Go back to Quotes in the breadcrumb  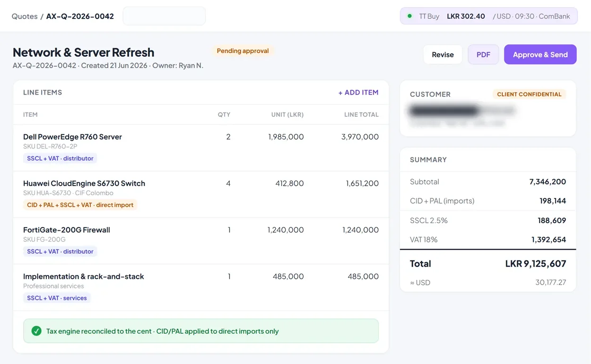(x=25, y=16)
